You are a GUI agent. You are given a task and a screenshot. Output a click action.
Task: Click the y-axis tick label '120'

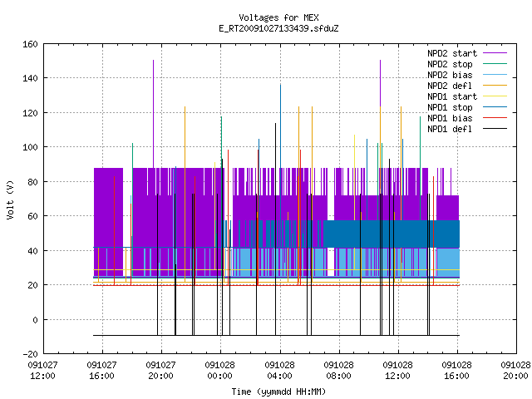coord(30,113)
